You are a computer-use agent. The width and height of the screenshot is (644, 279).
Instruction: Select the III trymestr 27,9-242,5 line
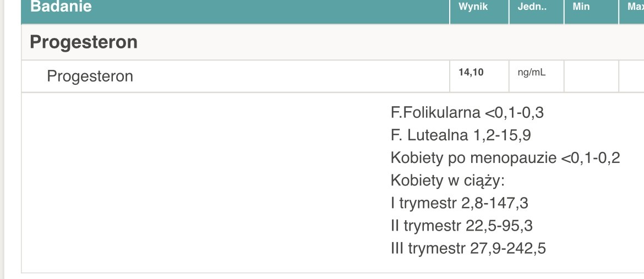(x=468, y=248)
